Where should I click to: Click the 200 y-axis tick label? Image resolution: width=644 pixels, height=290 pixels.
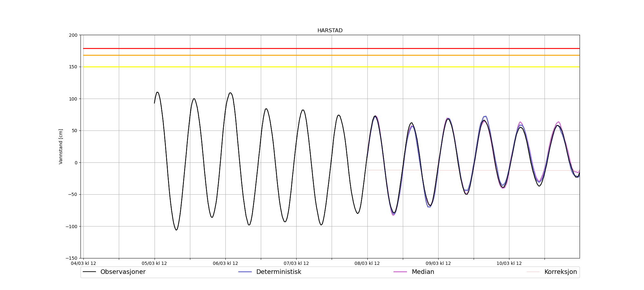point(73,35)
